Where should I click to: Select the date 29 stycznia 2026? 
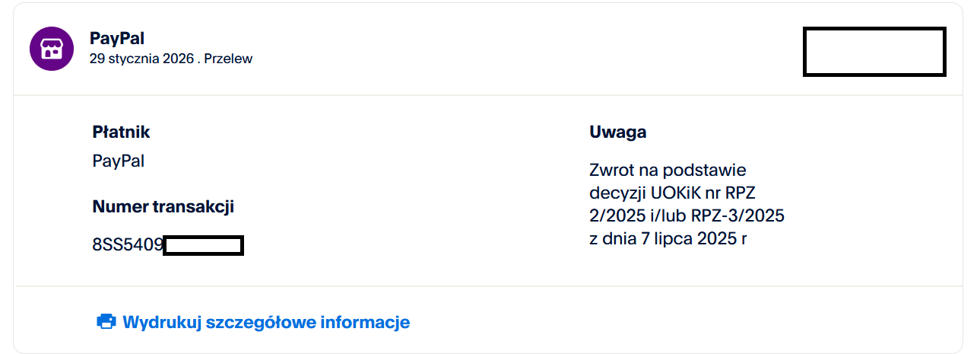click(141, 59)
